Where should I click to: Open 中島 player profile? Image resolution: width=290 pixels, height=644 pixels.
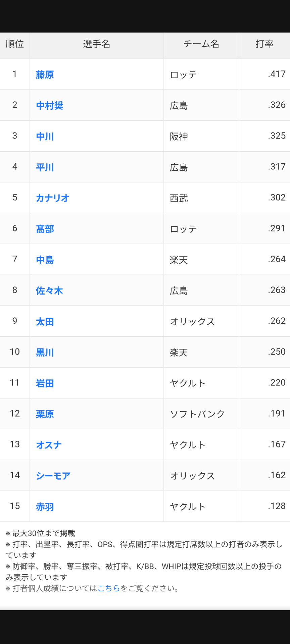(x=45, y=260)
